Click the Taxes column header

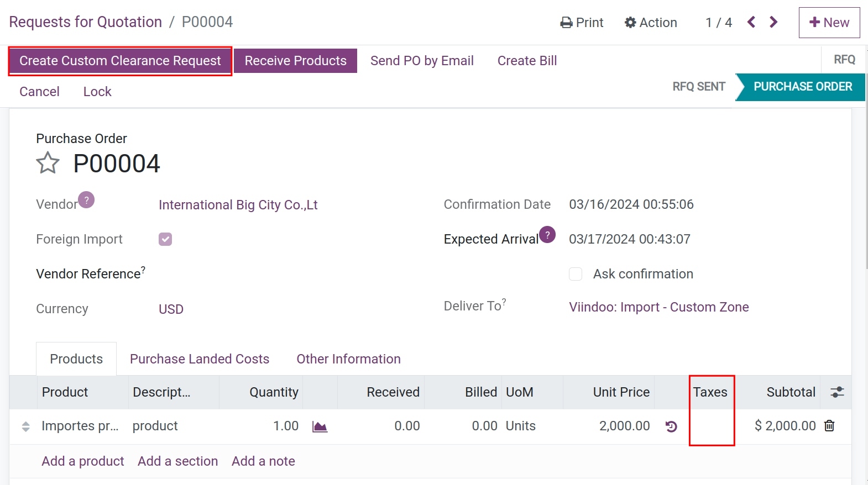click(x=711, y=392)
